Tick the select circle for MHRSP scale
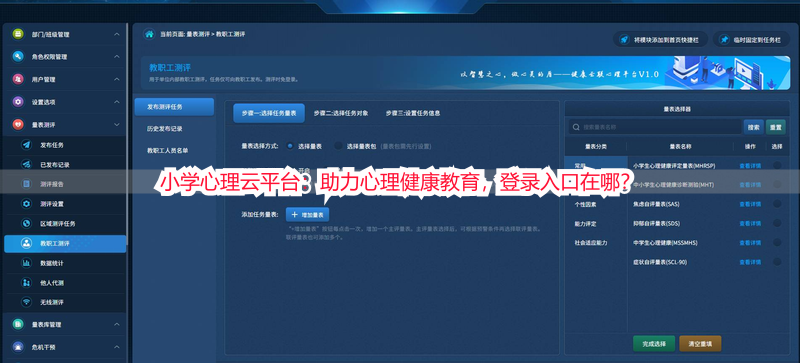The image size is (800, 363). [777, 165]
